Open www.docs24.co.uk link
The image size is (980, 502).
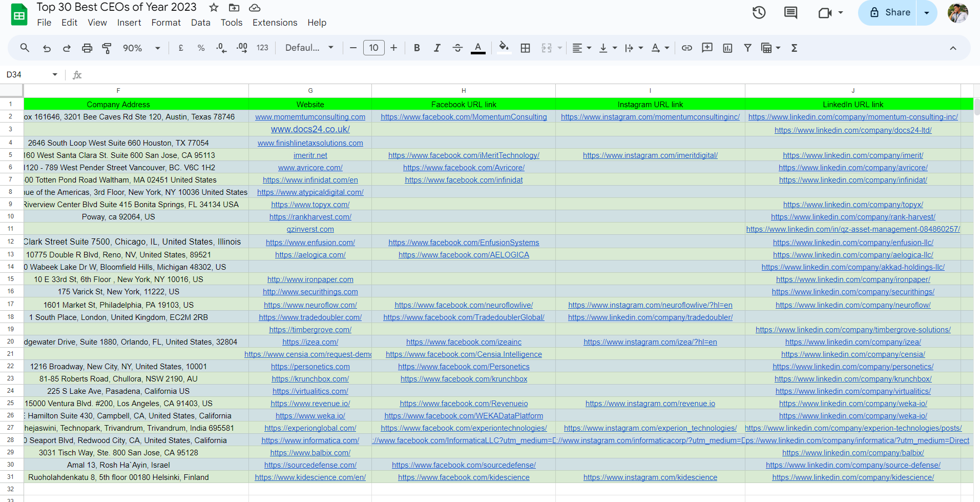click(310, 129)
